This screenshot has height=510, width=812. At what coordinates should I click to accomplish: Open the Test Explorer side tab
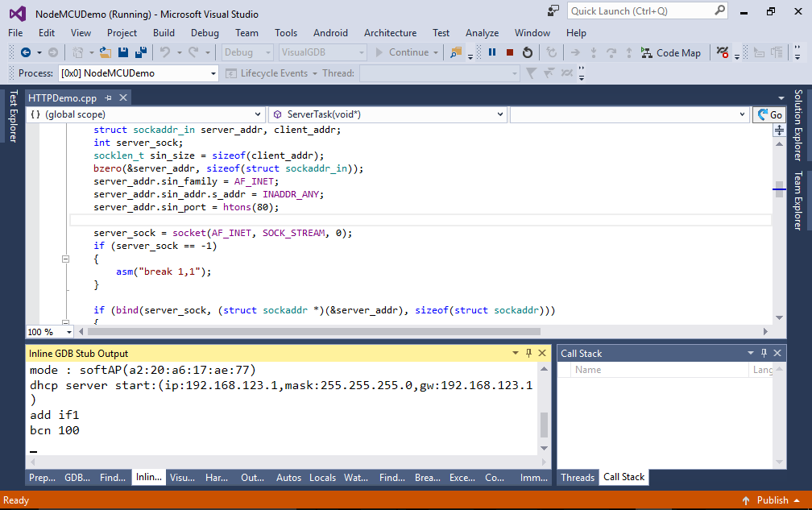click(13, 116)
